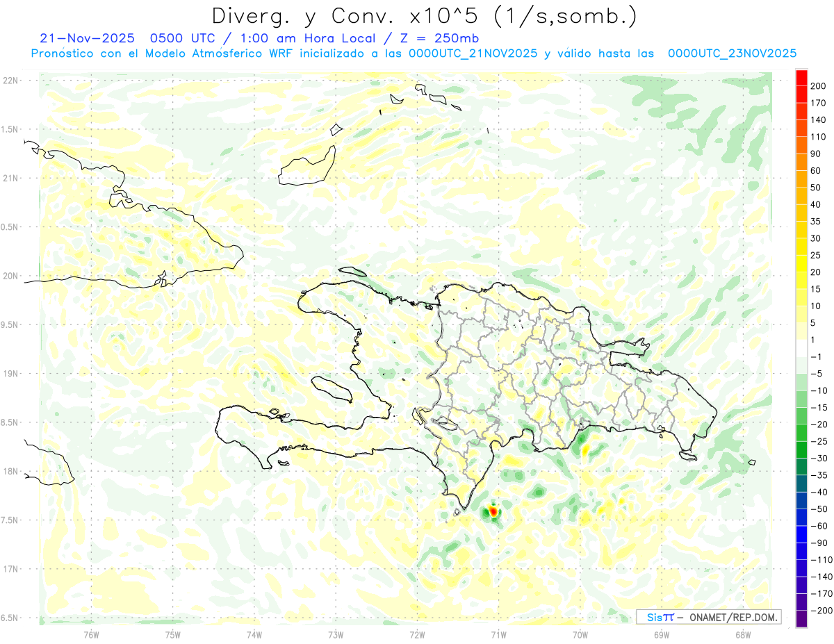This screenshot has height=644, width=834.
Task: Click the colorbar value '-200'
Action: coord(821,611)
